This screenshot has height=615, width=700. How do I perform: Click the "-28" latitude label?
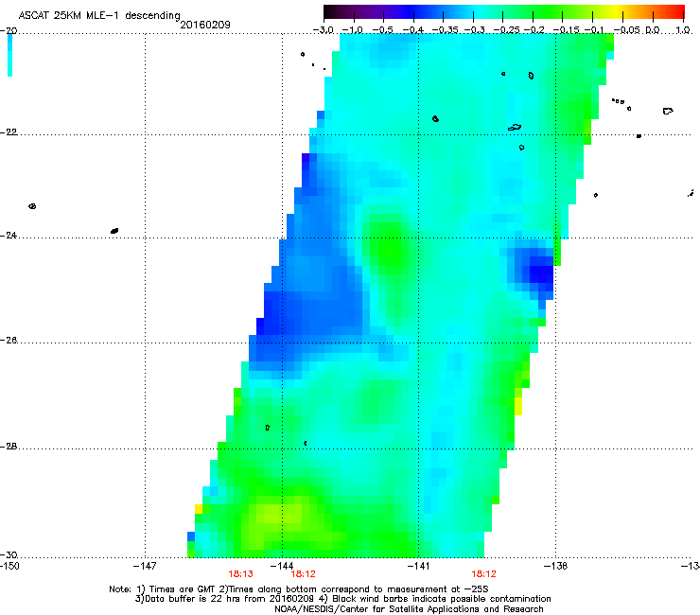pos(9,447)
